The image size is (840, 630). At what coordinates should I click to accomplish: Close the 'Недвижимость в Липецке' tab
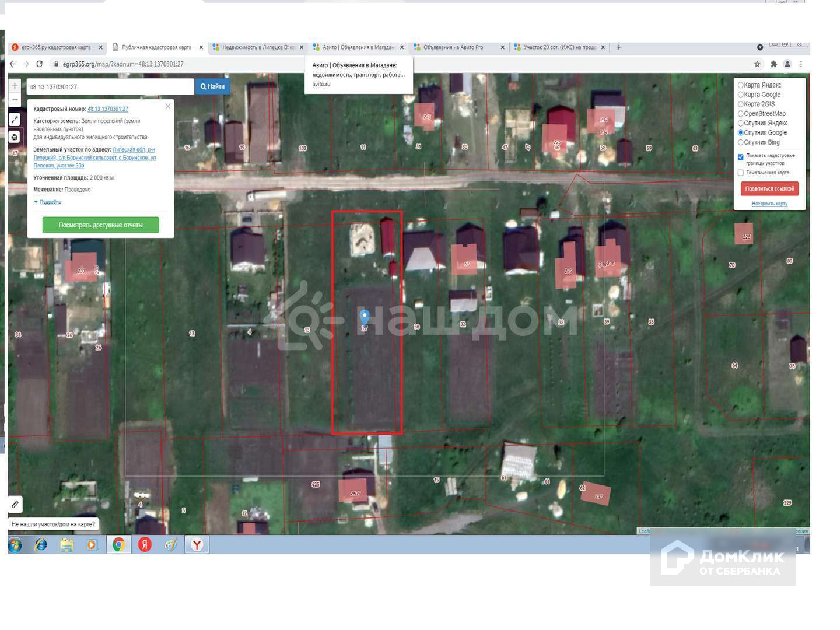click(x=302, y=47)
